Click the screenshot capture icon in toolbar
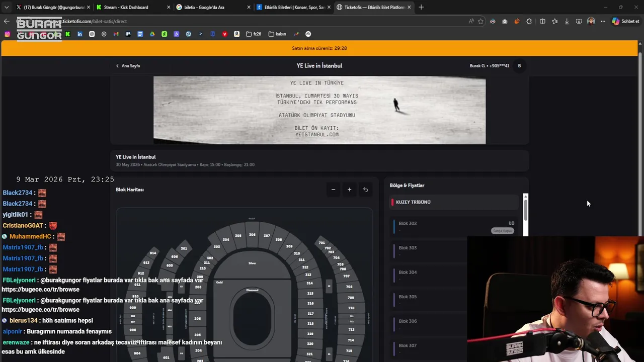 579,21
